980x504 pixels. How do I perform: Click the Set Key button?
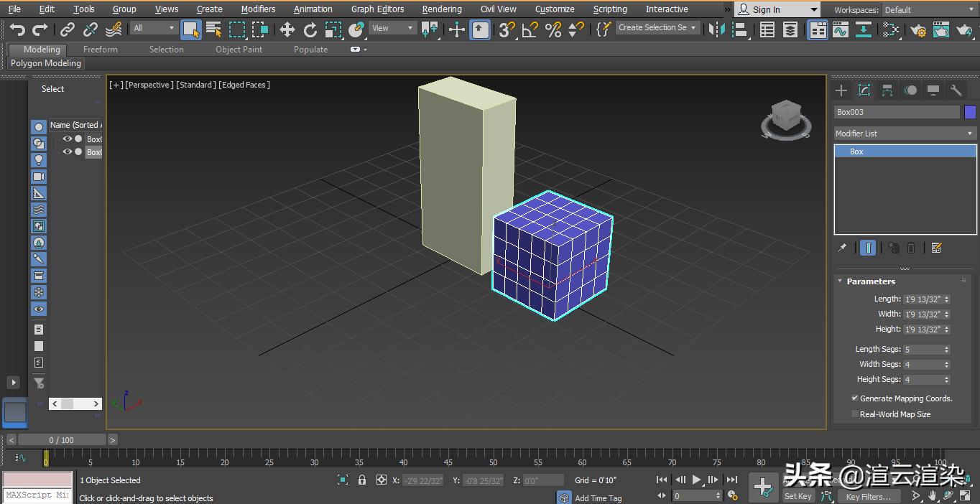[x=798, y=495]
